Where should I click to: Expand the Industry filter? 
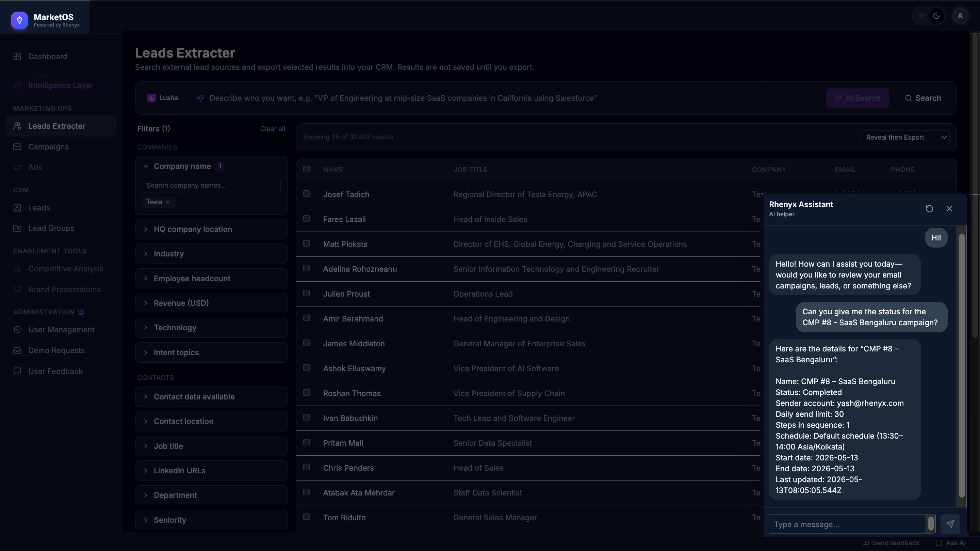(211, 254)
